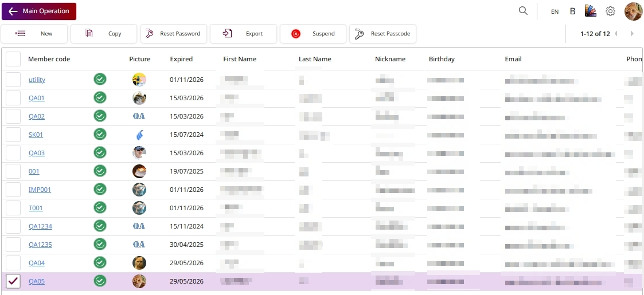Go back to Main Operation
644x295 pixels.
(x=39, y=11)
